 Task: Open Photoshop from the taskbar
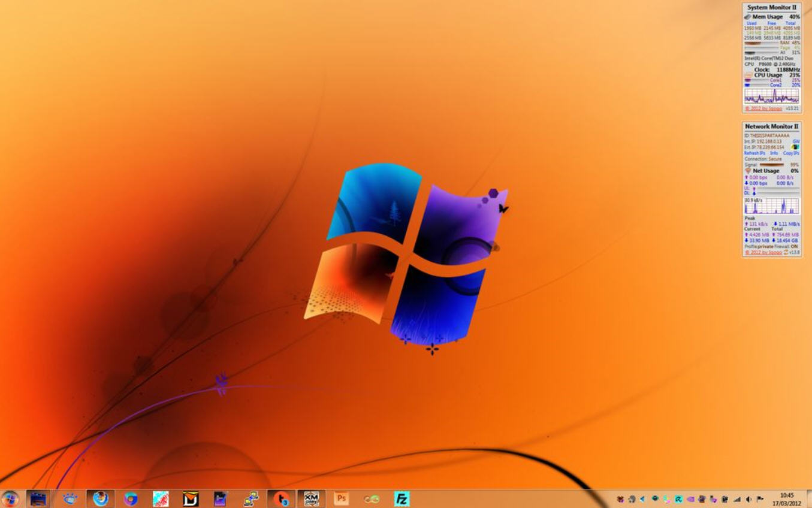pyautogui.click(x=342, y=498)
